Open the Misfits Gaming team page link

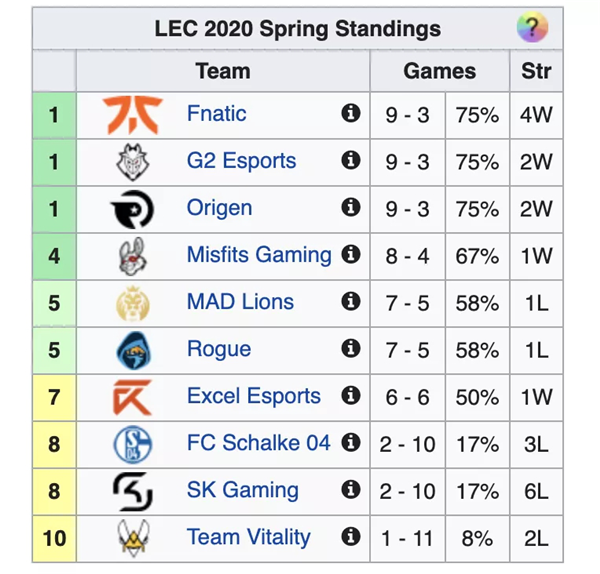pyautogui.click(x=259, y=255)
